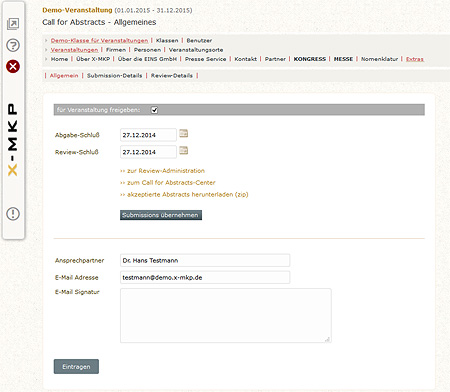The image size is (450, 392).
Task: Open calendar picker for Abgabe-Schluß
Action: coord(184,134)
